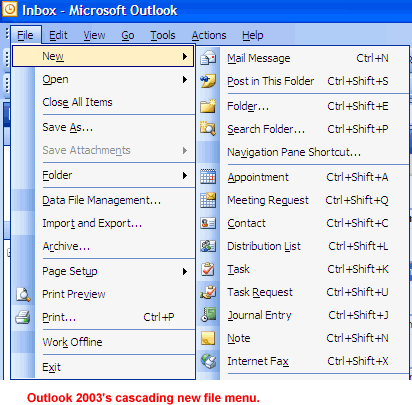Choose Archive... menu entry

coord(103,246)
